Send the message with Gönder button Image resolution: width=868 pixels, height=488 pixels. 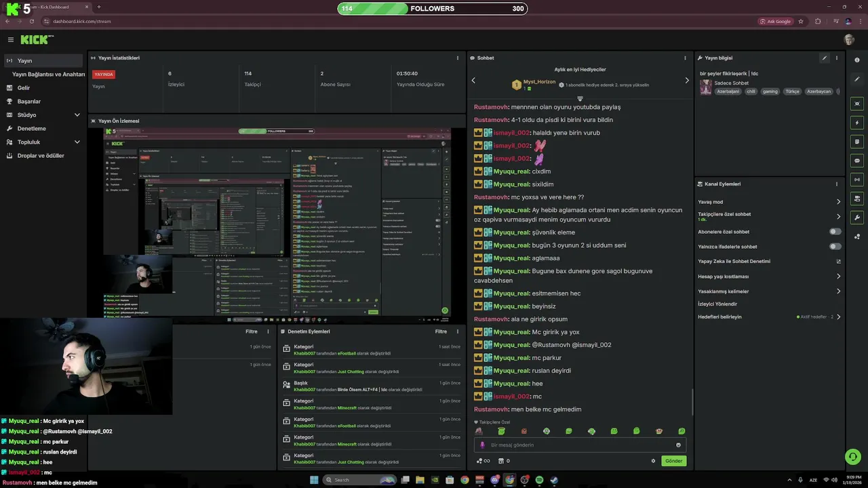tap(673, 461)
